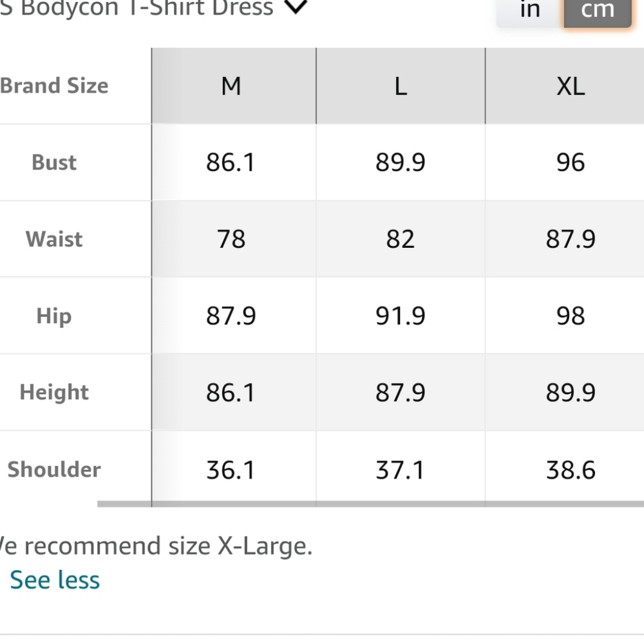This screenshot has height=644, width=644.
Task: Expand the Bodycon T-Shirt Dress dropdown chevron
Action: (x=296, y=8)
